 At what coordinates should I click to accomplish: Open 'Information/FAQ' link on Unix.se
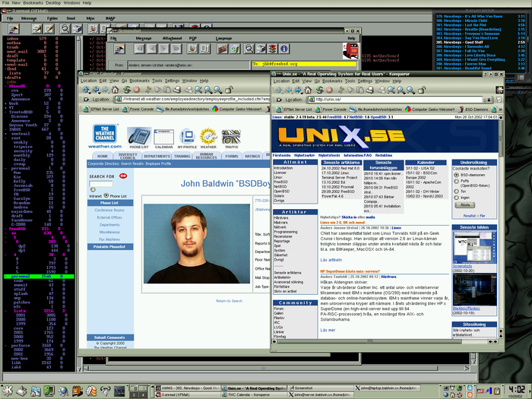pyautogui.click(x=358, y=155)
